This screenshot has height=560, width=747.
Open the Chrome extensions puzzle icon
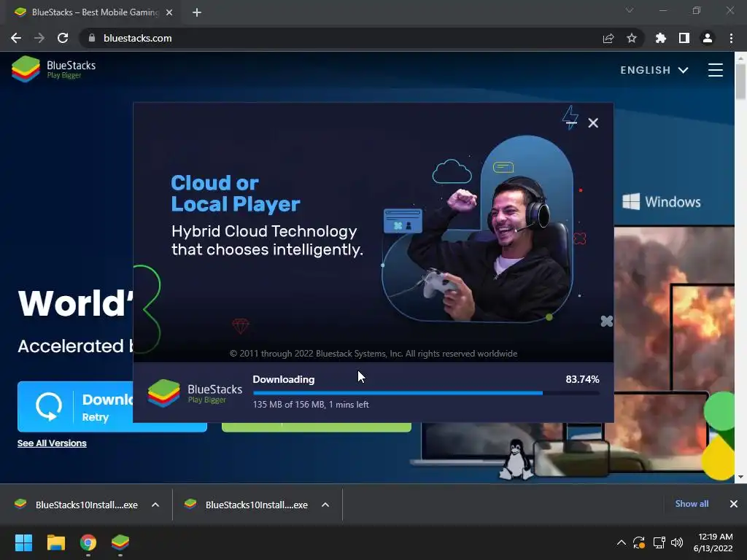click(661, 38)
